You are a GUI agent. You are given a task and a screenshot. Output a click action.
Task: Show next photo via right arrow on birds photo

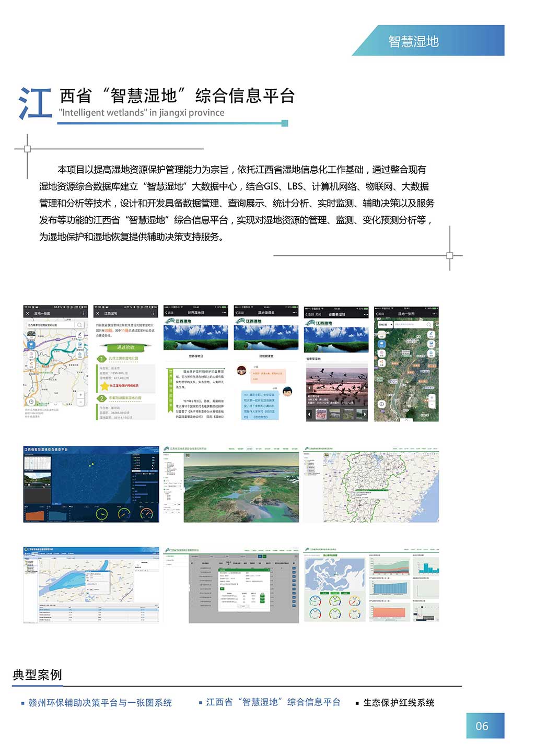pos(364,388)
